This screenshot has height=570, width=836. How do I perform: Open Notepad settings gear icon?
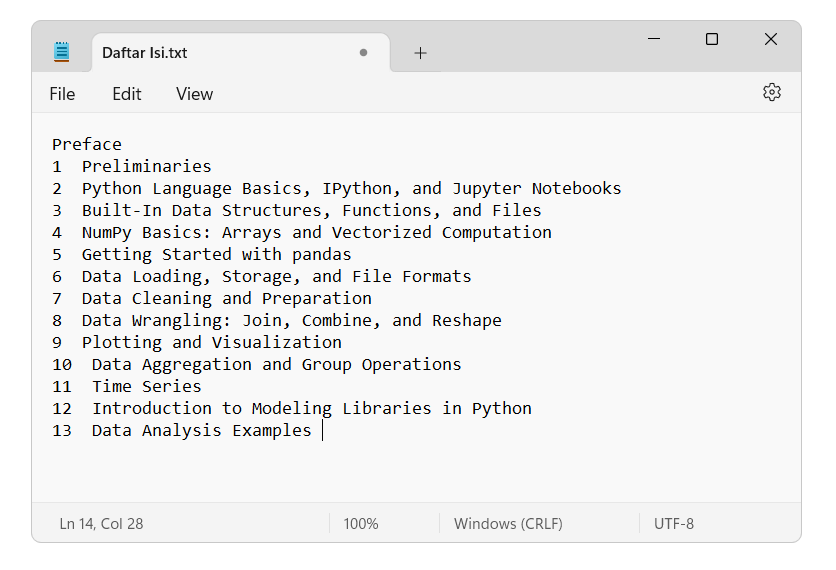[771, 92]
